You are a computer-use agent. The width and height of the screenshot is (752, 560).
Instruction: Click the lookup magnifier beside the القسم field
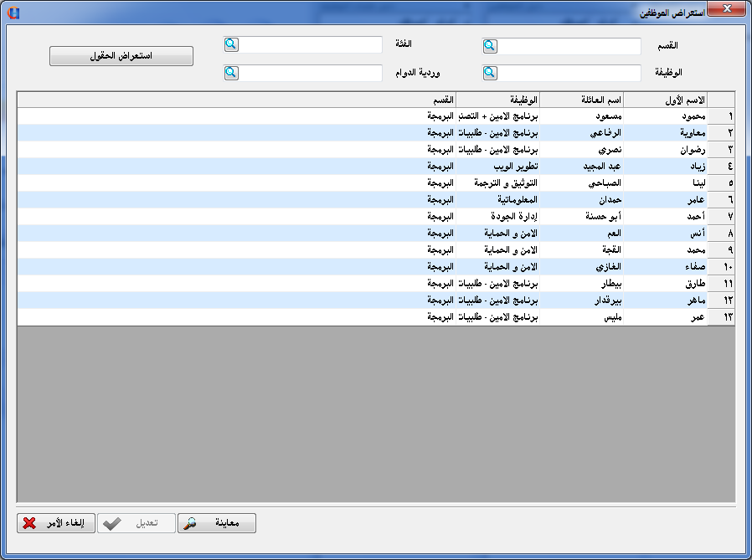(x=490, y=47)
